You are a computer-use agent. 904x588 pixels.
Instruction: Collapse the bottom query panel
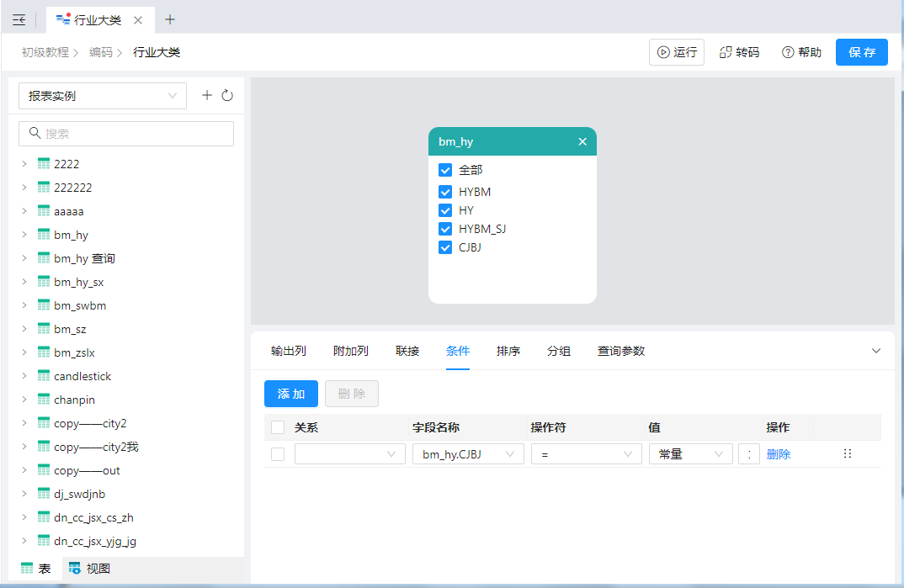[x=875, y=351]
